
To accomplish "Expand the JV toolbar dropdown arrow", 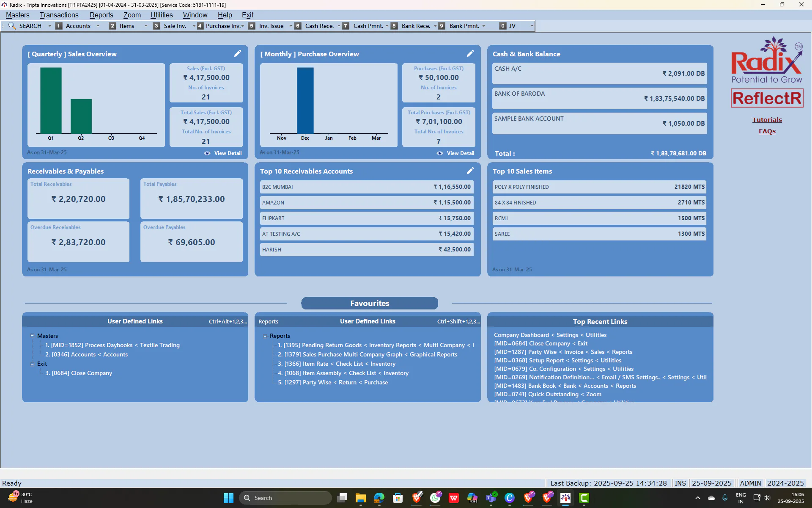I will 532,26.
